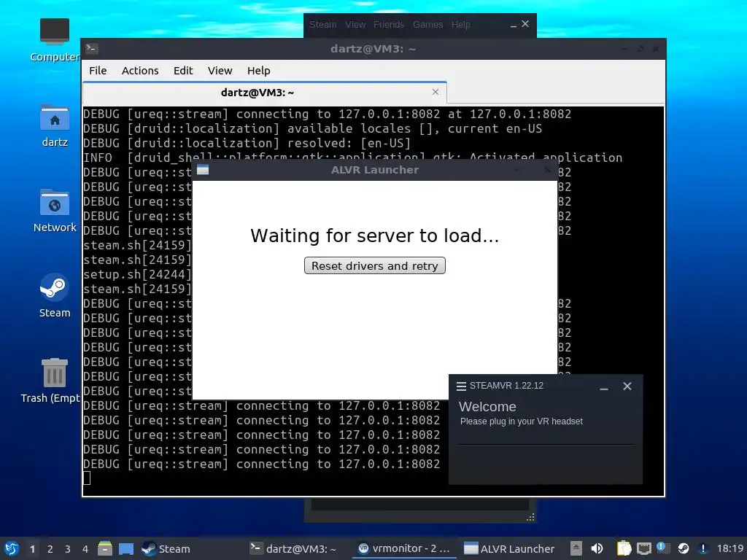Switch to workspace 2
The image size is (747, 560).
pos(50,549)
